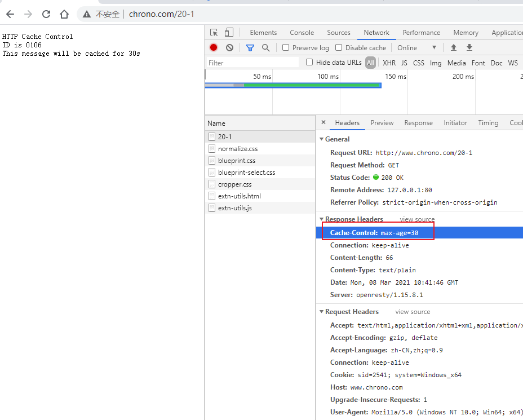Reload the page in browser
This screenshot has height=420, width=523.
coord(46,14)
